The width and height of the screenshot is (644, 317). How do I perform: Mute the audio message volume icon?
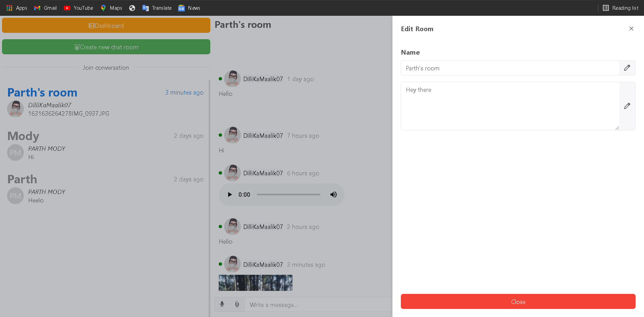coord(333,195)
